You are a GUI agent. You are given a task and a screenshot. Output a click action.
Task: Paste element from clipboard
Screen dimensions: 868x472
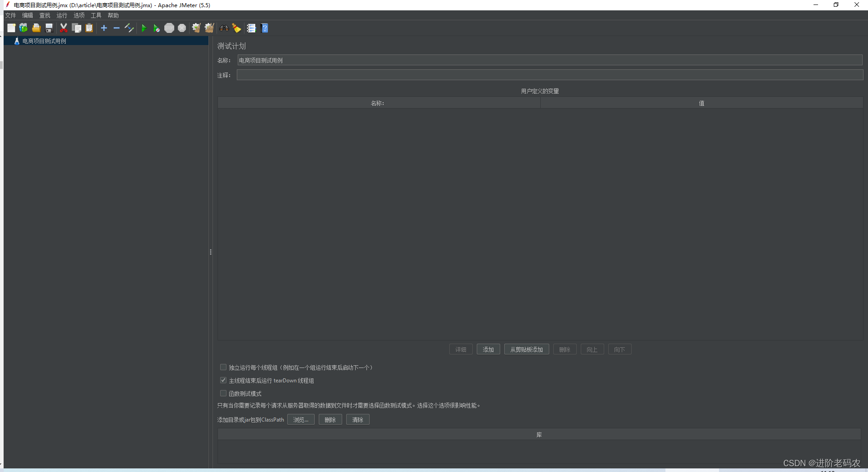point(89,28)
